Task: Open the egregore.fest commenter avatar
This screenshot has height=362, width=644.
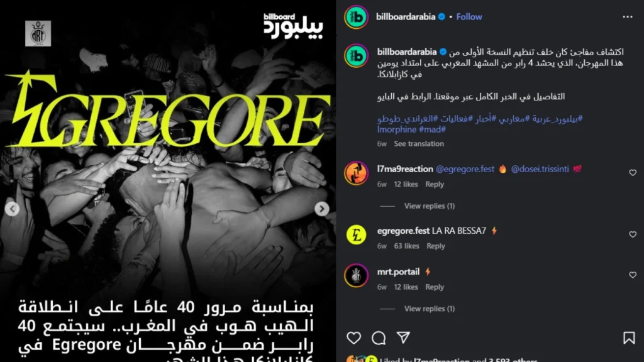Action: (356, 235)
